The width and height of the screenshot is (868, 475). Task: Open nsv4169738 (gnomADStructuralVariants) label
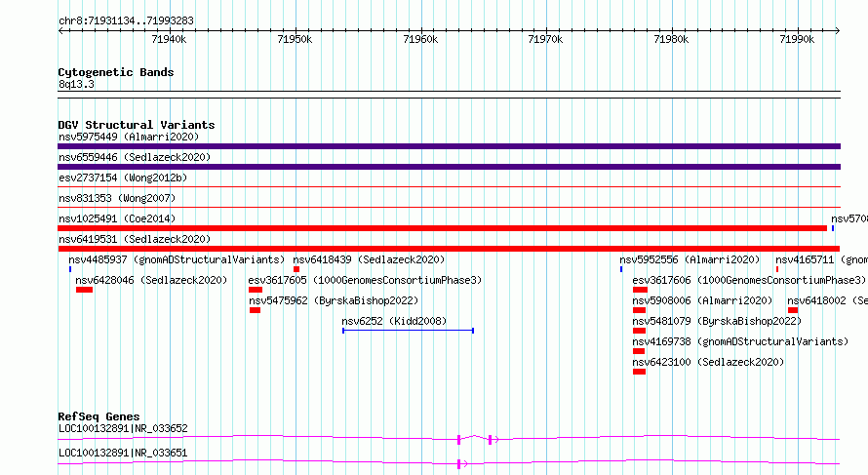[740, 341]
